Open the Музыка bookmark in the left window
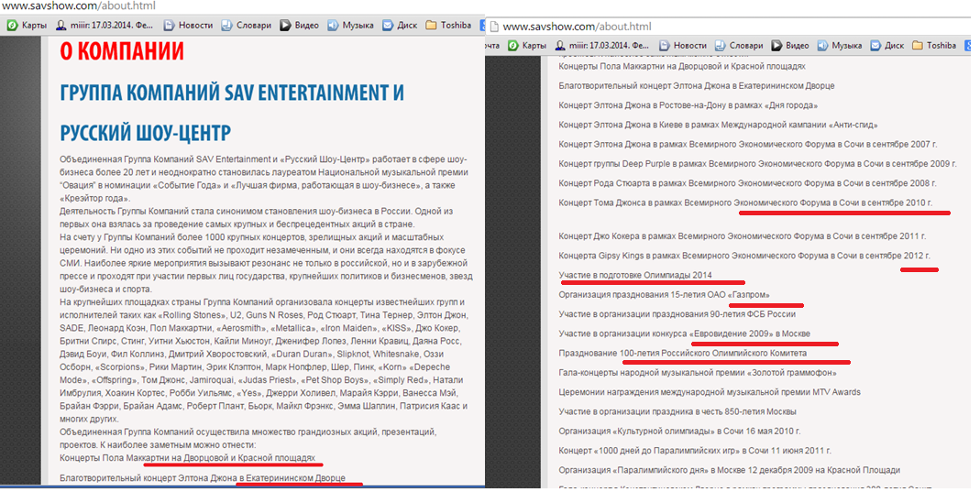980x492 pixels. (x=352, y=26)
